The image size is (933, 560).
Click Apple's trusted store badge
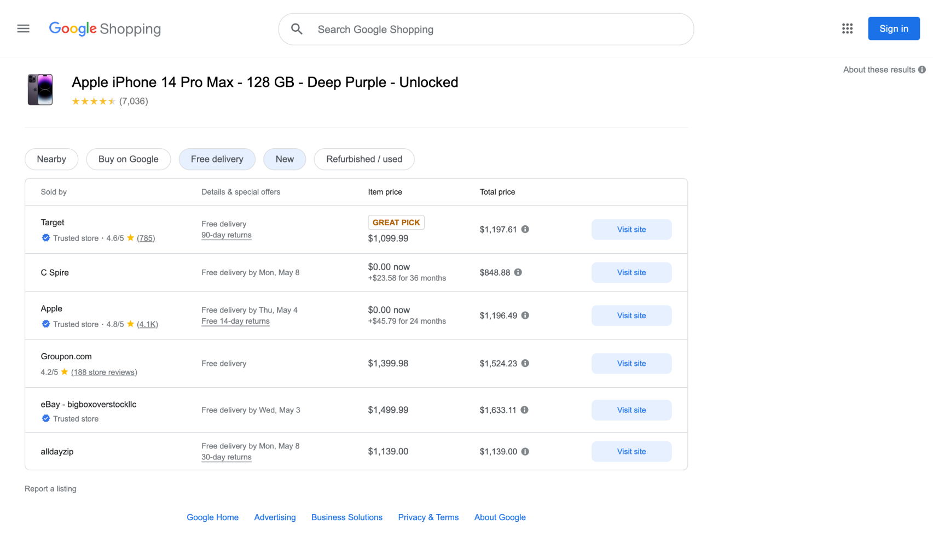(46, 324)
